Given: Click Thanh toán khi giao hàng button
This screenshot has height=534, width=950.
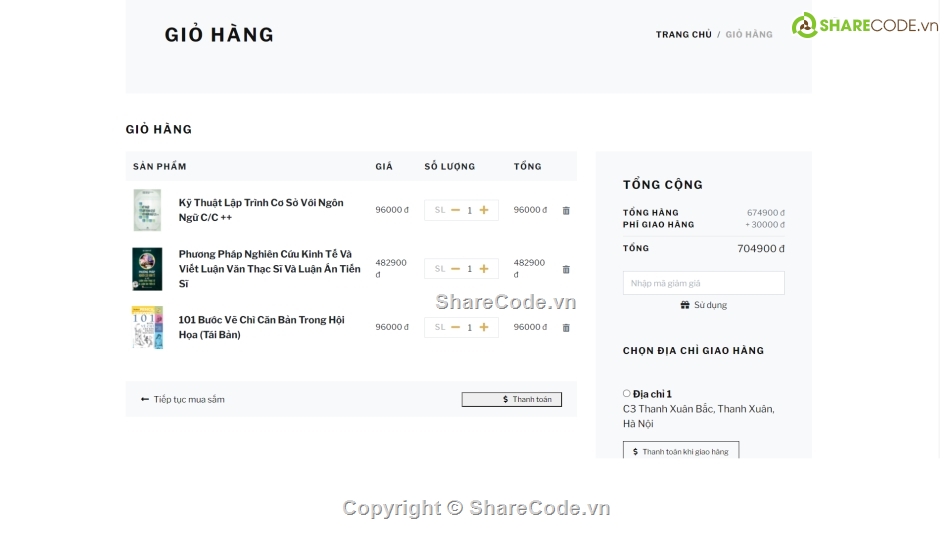Looking at the screenshot, I should 680,452.
